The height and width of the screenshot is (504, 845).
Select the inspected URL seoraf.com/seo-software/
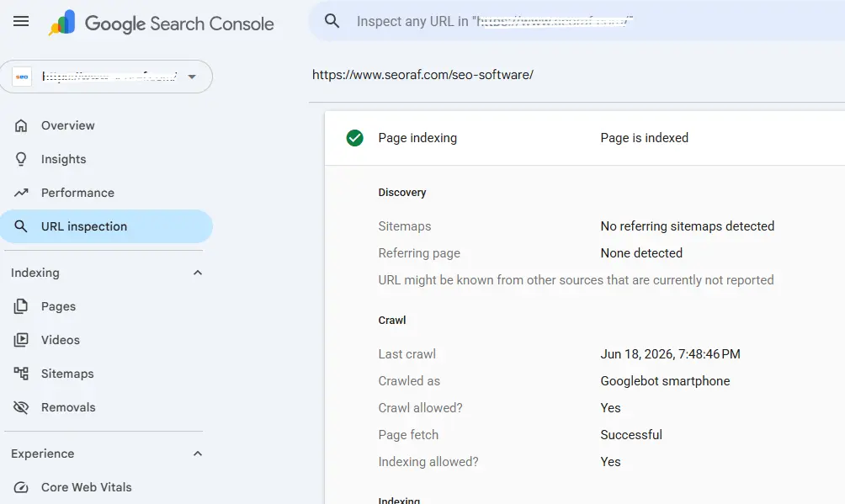422,75
